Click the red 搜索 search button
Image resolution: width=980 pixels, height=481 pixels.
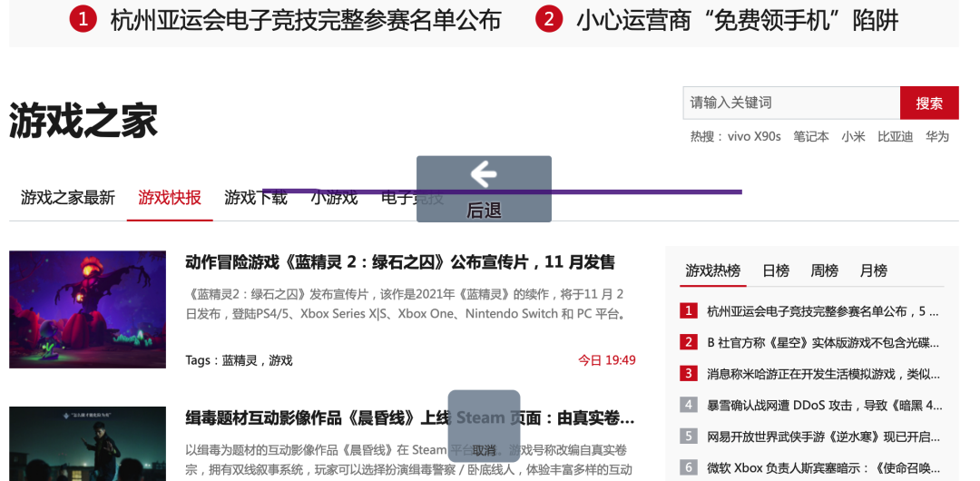[x=929, y=103]
